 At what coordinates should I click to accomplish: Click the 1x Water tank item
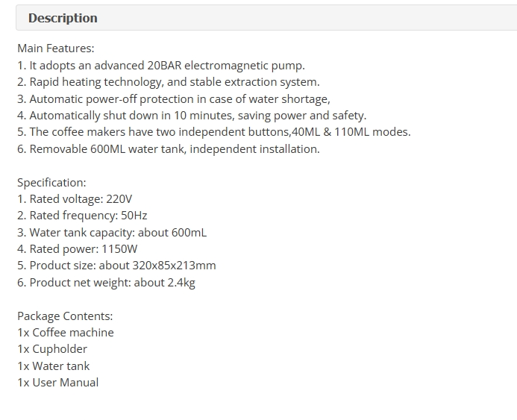pyautogui.click(x=54, y=366)
